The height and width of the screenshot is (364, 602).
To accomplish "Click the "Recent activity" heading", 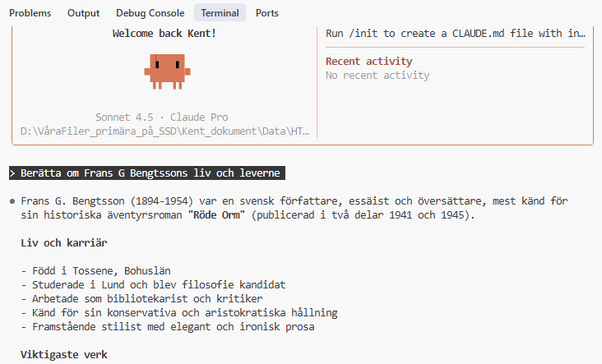I will point(368,61).
